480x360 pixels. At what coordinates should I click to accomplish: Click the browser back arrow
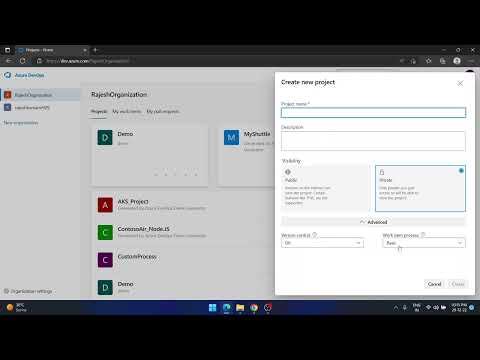tap(9, 61)
